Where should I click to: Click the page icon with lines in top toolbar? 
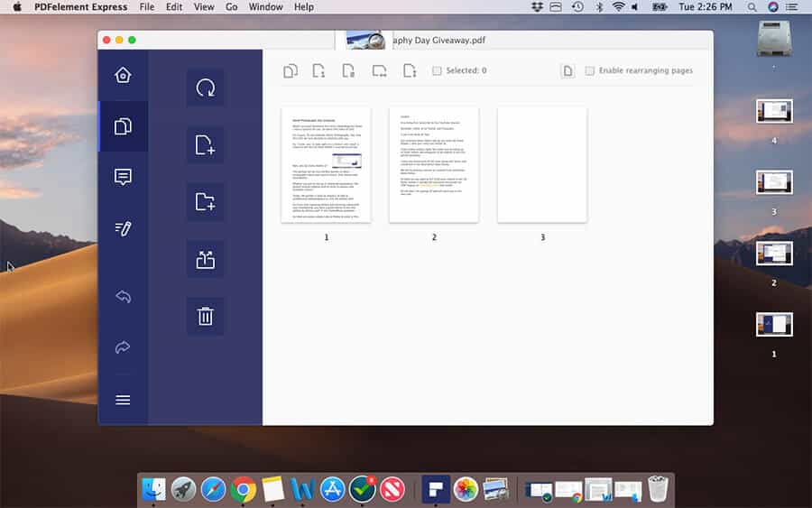click(x=348, y=70)
